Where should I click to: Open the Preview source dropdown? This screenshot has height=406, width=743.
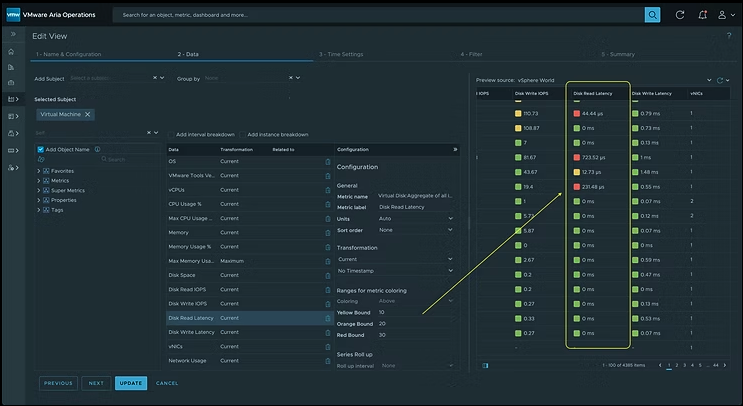[709, 81]
